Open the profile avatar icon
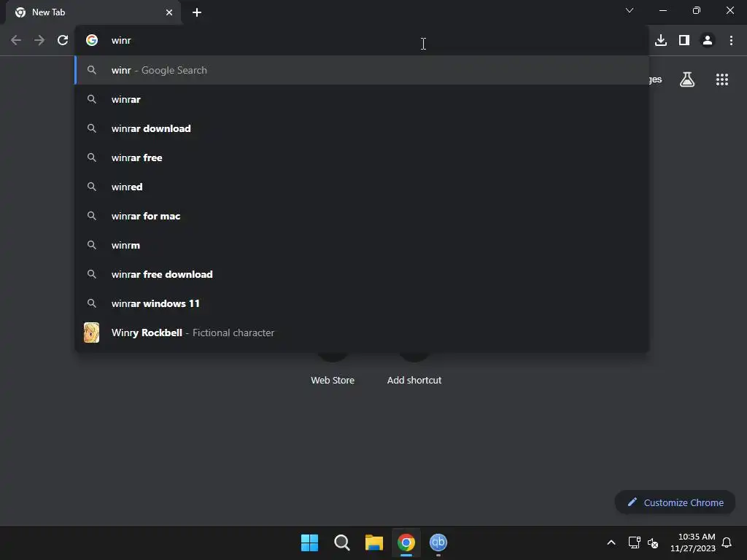 click(x=708, y=41)
